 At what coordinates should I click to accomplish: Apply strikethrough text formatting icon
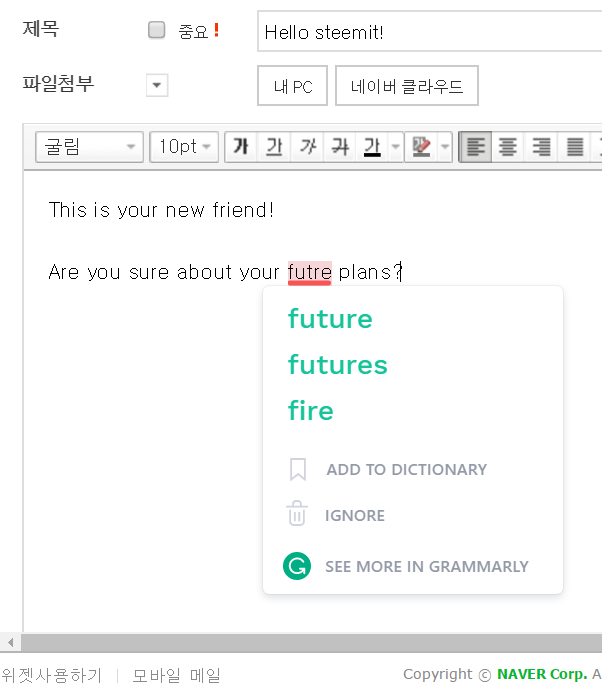tap(340, 147)
